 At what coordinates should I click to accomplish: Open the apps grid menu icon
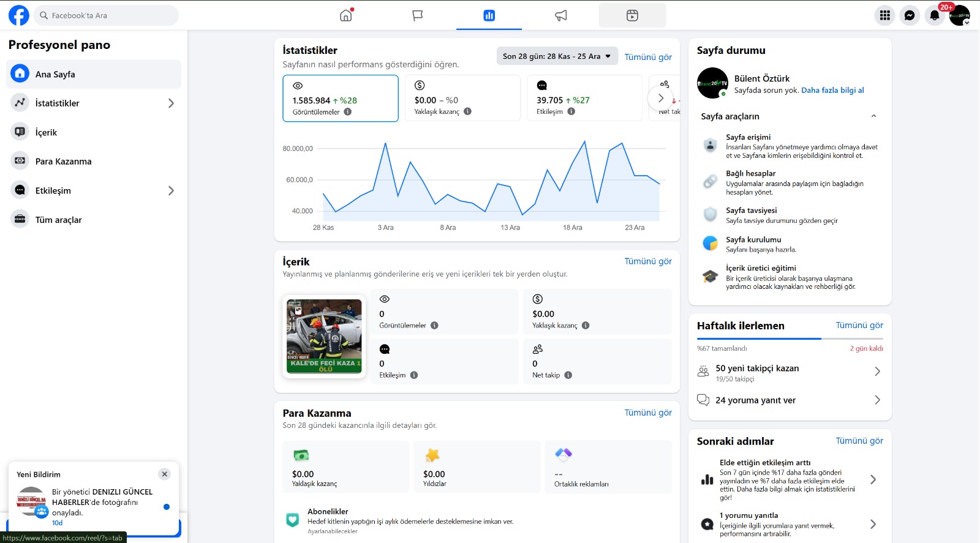pos(885,15)
